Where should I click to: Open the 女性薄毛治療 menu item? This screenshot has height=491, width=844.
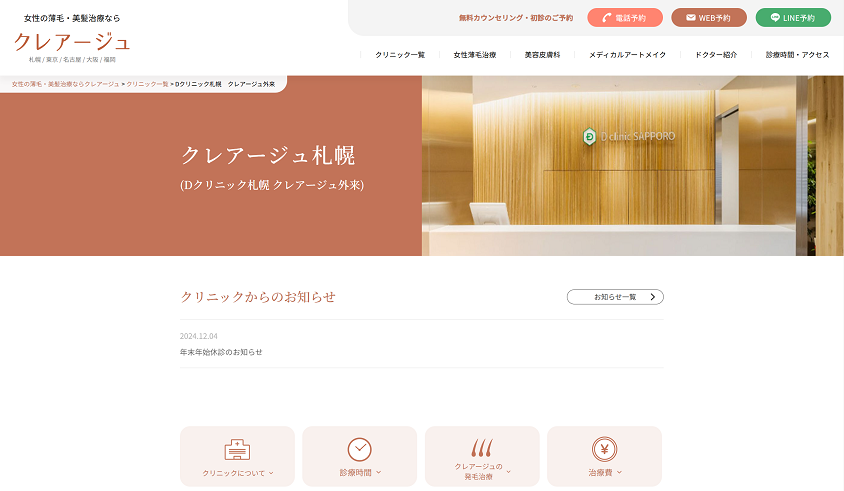point(475,55)
